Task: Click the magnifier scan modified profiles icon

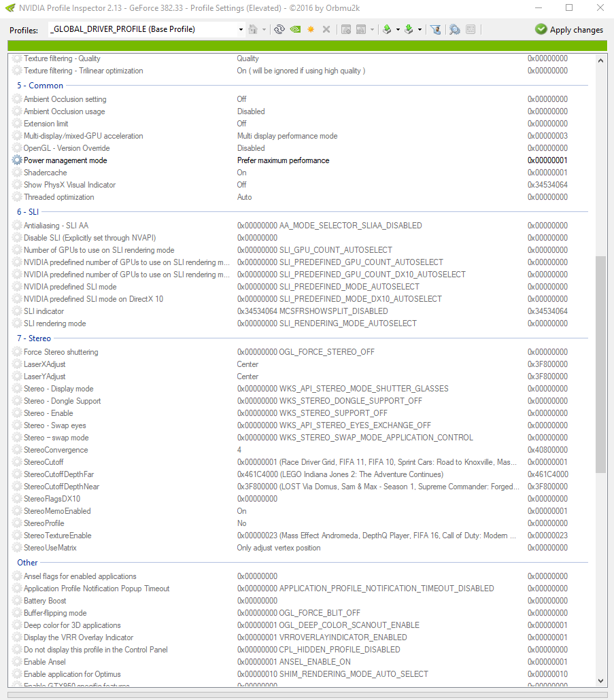Action: 455,29
